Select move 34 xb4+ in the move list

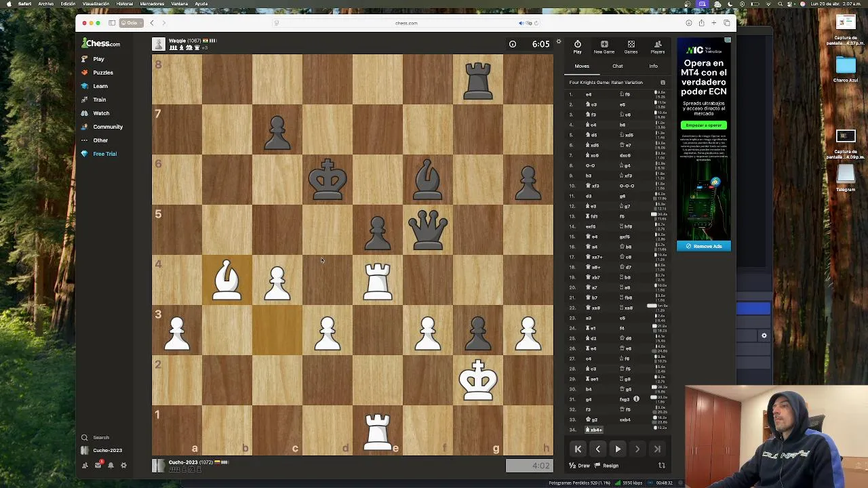[x=594, y=430]
